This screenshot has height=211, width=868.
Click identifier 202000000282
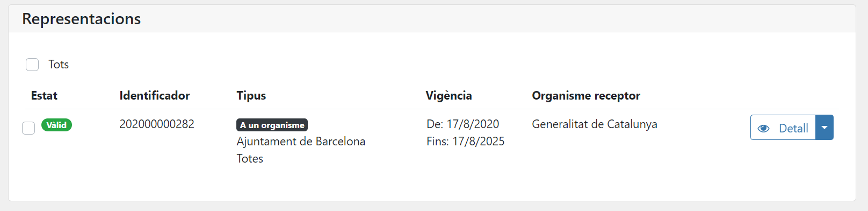(157, 124)
